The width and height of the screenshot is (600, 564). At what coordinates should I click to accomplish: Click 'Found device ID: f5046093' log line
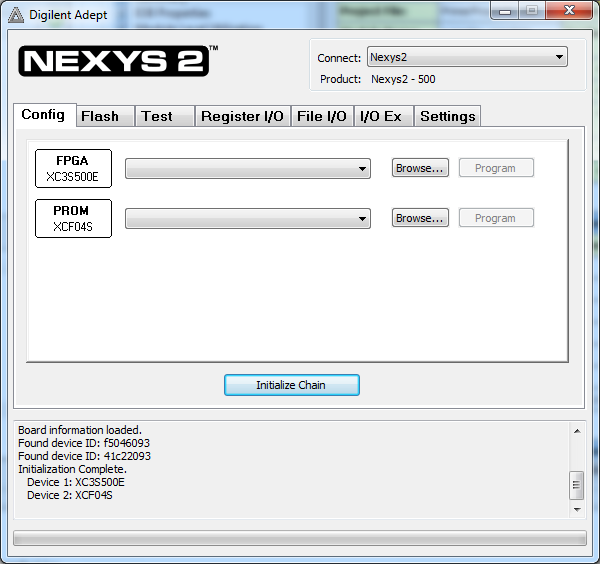click(84, 443)
